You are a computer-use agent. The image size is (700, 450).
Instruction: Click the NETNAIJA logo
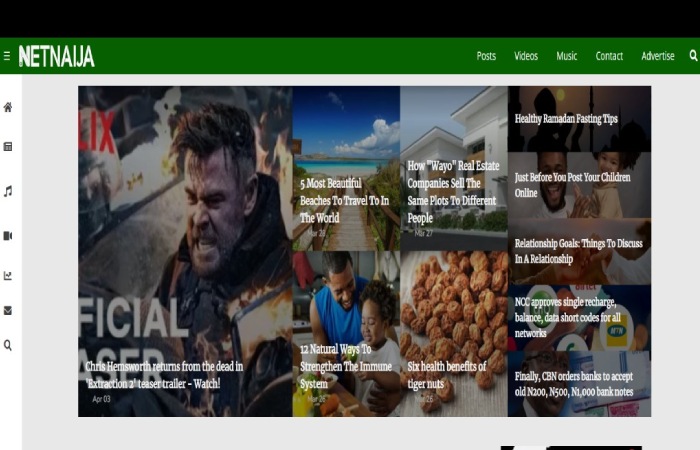coord(57,56)
